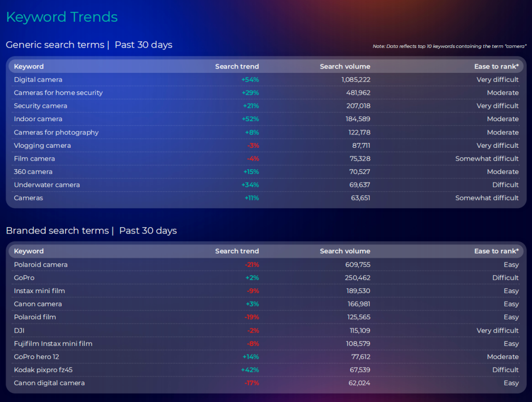
Task: Click the 63,651 search volume
Action: coord(360,198)
